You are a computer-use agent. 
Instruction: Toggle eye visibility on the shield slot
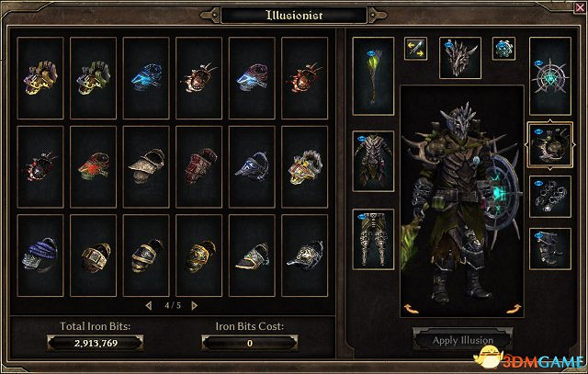pos(538,63)
